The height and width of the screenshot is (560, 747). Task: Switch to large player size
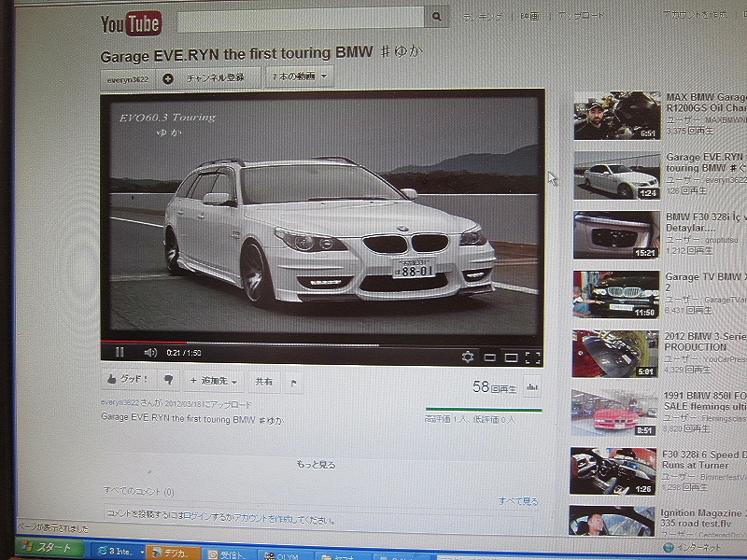point(511,357)
